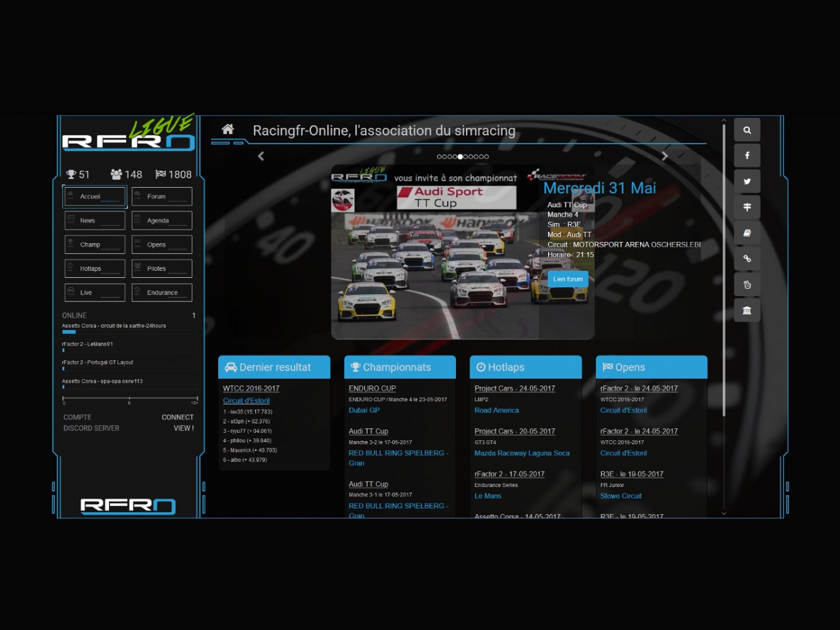Open rFactor 2 - 17-05-2017 hotlap link

[x=509, y=474]
